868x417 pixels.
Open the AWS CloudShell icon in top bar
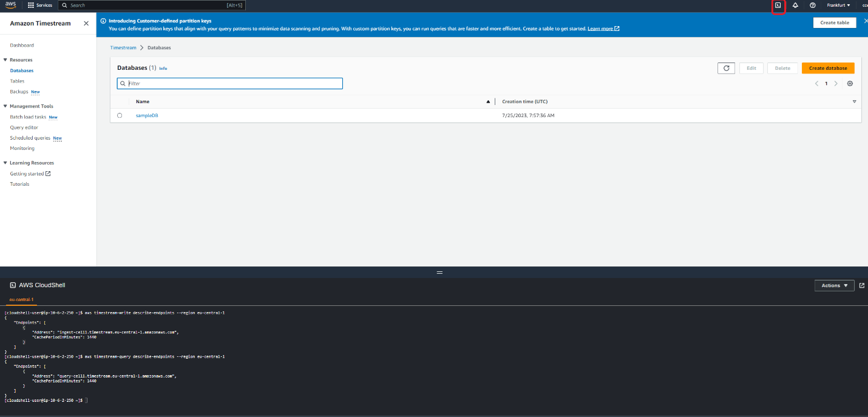pyautogui.click(x=778, y=5)
